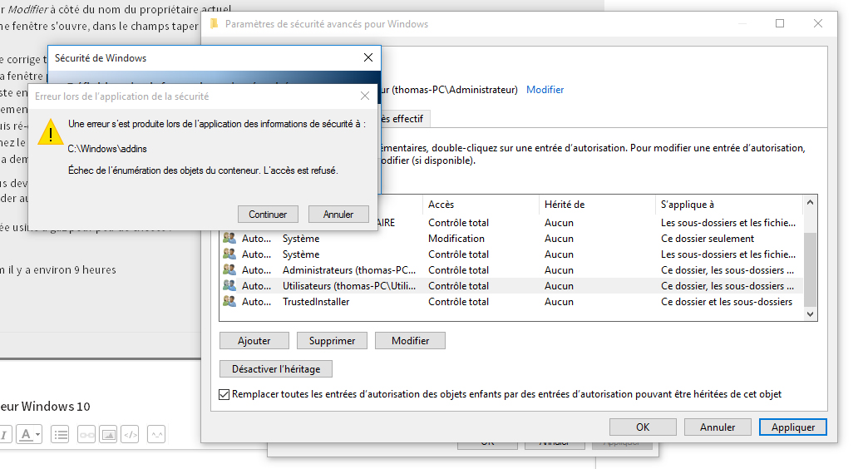
Task: Click the permissions list scroll down arrow
Action: (811, 314)
